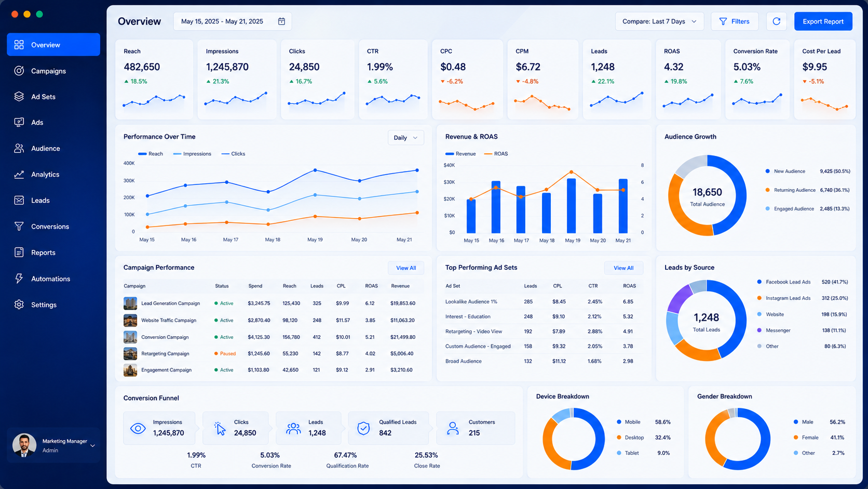The height and width of the screenshot is (489, 868).
Task: Click the Export Report button
Action: click(823, 21)
